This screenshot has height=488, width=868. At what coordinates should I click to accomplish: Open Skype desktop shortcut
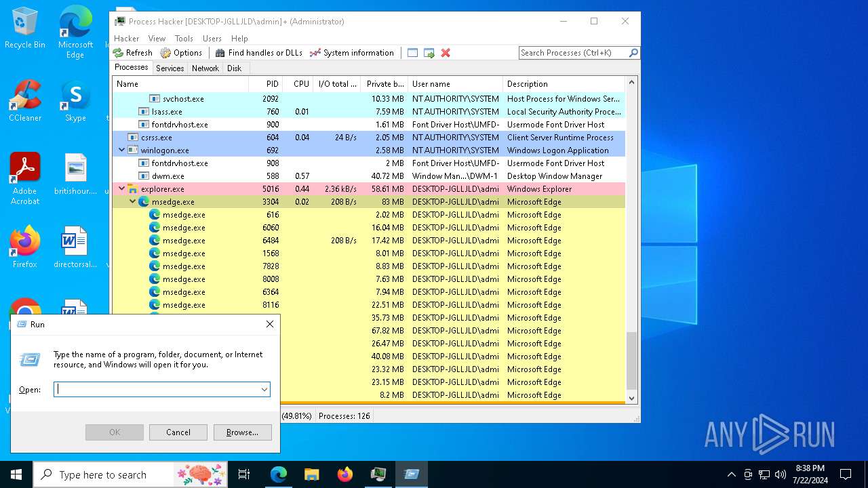[x=75, y=101]
